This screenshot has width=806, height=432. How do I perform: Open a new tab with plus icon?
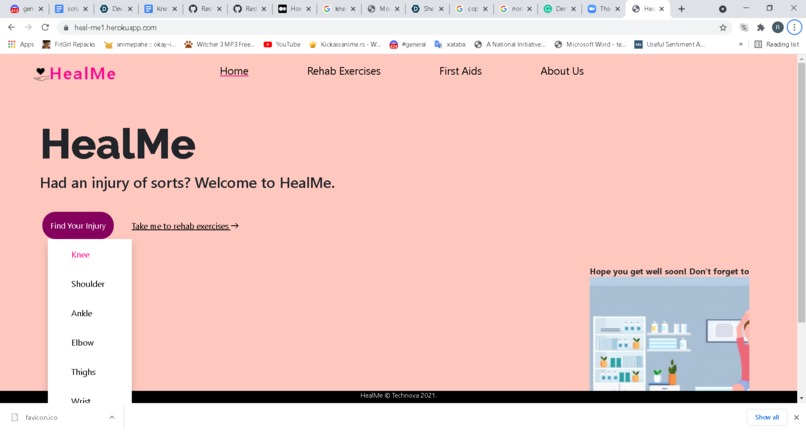[681, 9]
